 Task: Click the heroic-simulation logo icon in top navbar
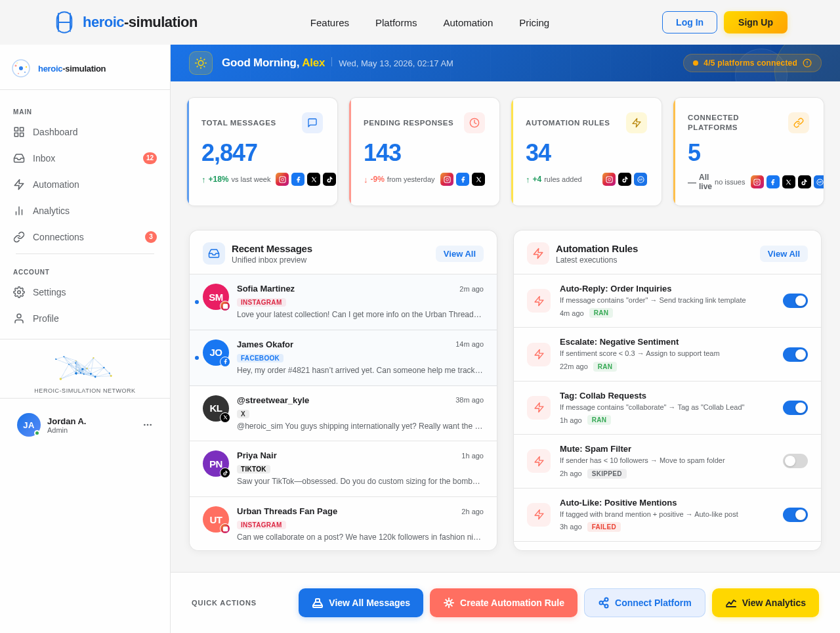(64, 22)
